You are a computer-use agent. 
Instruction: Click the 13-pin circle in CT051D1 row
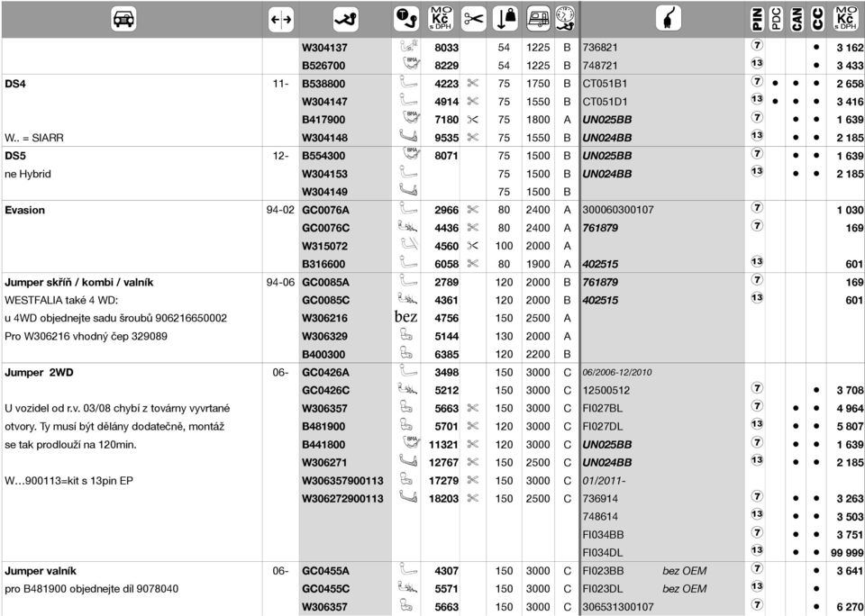pos(758,100)
